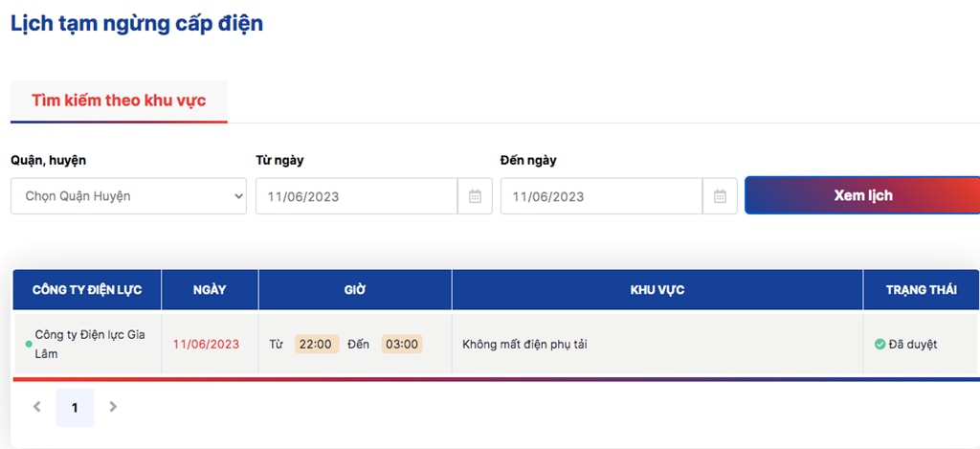Click the green Đã duyệt checkmark icon

(880, 344)
